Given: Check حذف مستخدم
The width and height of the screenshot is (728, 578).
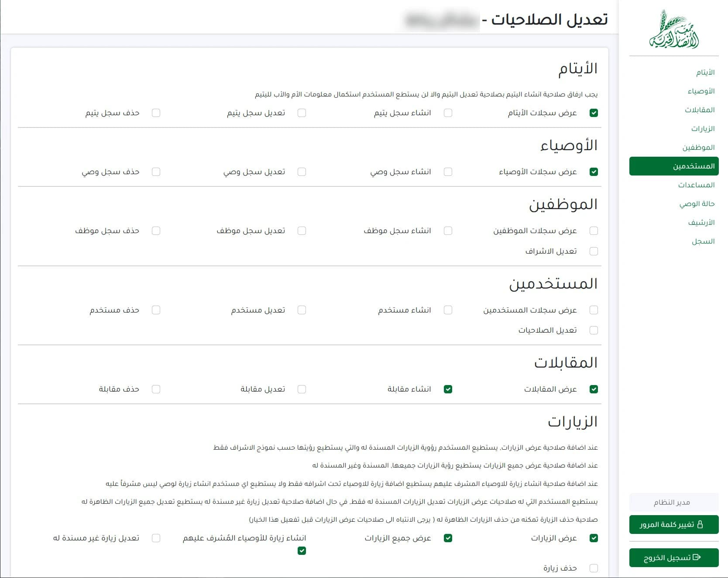Looking at the screenshot, I should tap(156, 310).
